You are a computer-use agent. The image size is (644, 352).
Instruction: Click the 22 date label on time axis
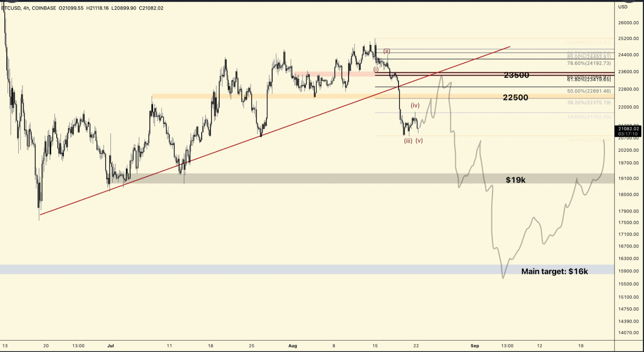[416, 346]
